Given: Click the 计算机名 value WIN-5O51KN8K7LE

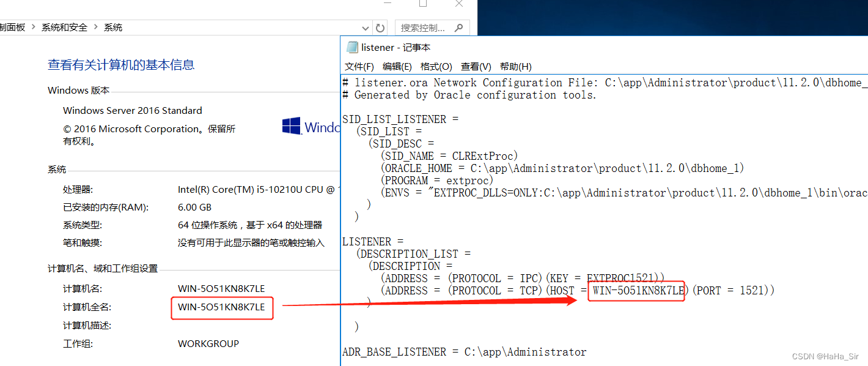Looking at the screenshot, I should (x=221, y=289).
